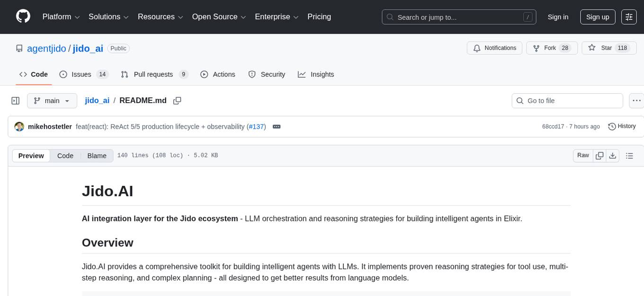Open the more options ellipsis menu
This screenshot has height=296, width=644.
[x=636, y=101]
